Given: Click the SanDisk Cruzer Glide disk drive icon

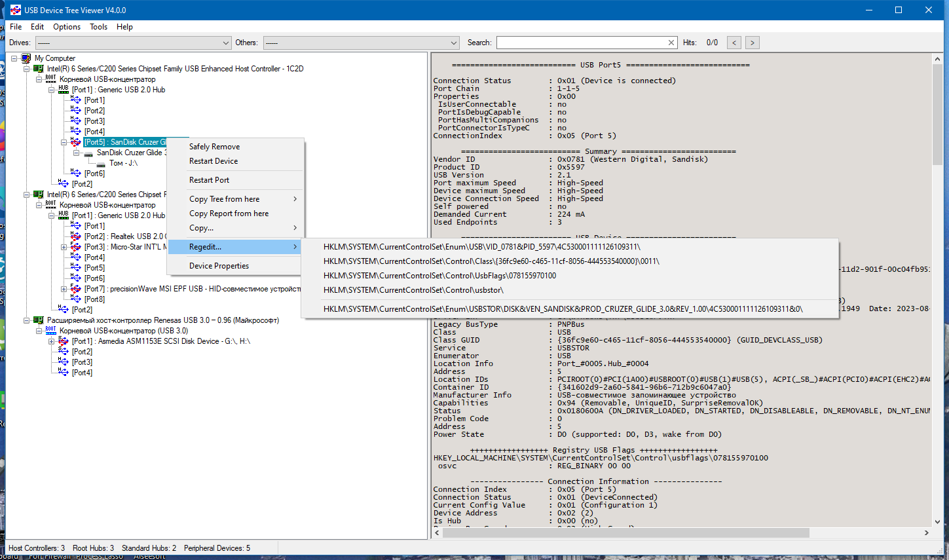Looking at the screenshot, I should coord(88,153).
